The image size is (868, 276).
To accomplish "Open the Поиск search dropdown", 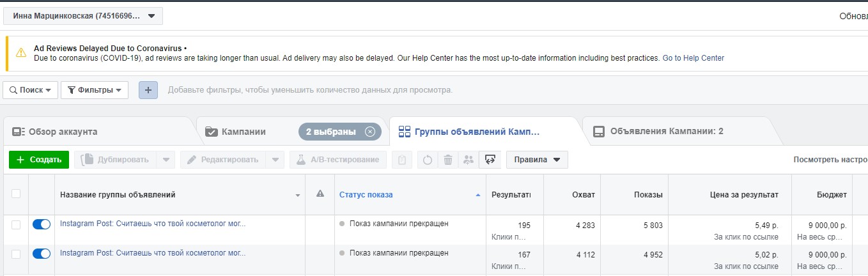I will point(31,90).
